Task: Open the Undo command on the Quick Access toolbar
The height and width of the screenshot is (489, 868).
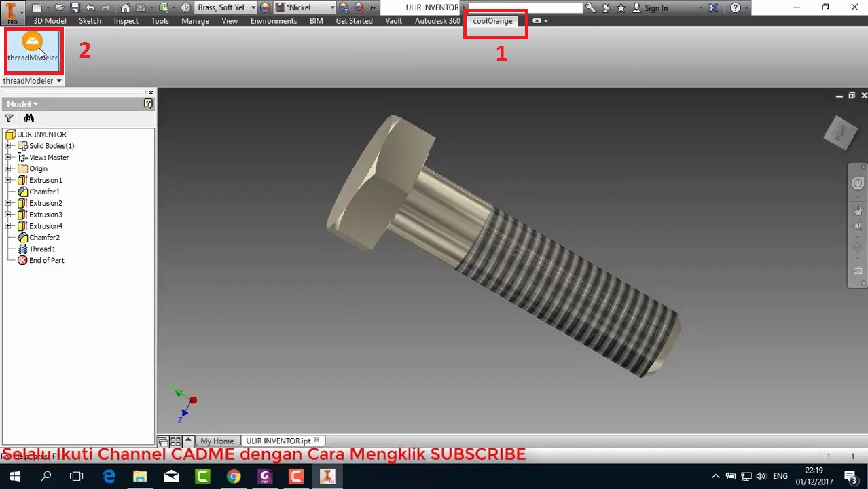Action: point(90,7)
